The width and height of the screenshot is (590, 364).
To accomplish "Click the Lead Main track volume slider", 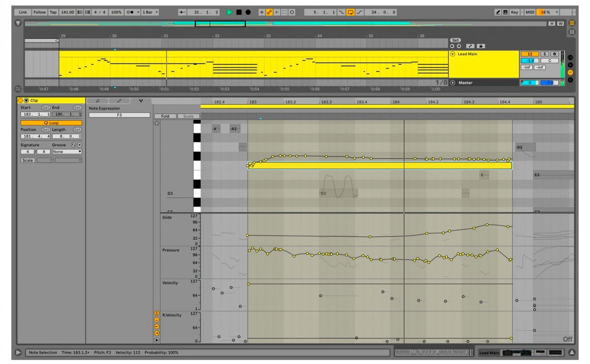I will click(x=529, y=60).
